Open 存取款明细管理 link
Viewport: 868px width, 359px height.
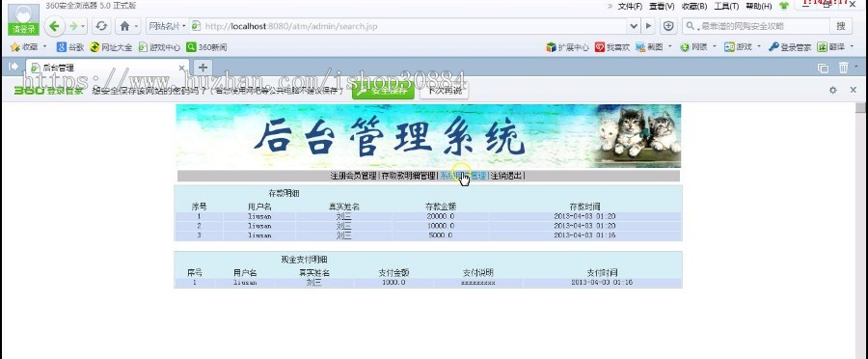pyautogui.click(x=408, y=176)
